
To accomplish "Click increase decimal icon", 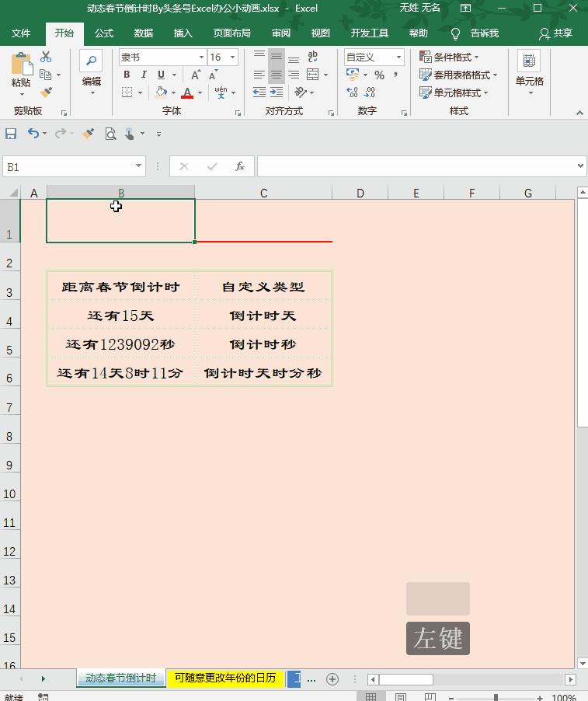I will [353, 92].
